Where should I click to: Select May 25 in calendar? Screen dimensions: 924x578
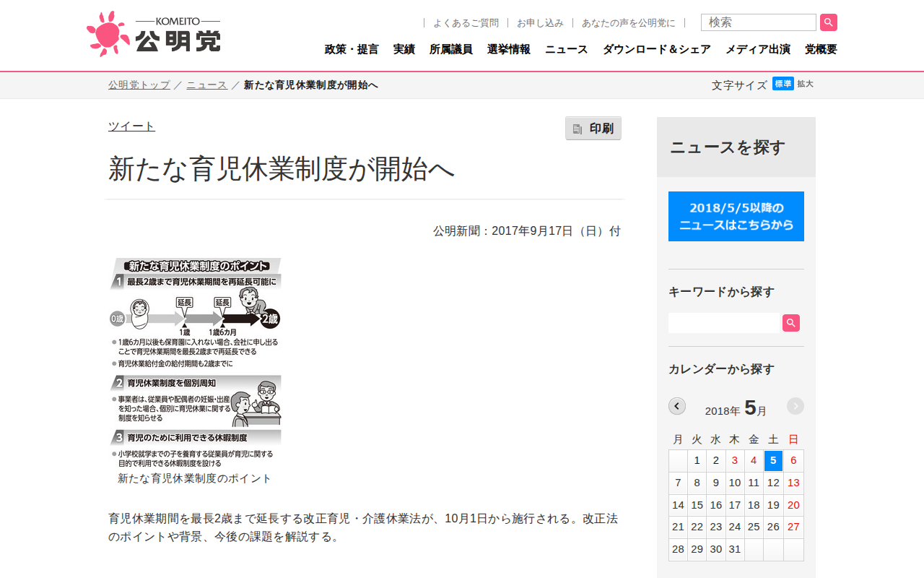[754, 527]
